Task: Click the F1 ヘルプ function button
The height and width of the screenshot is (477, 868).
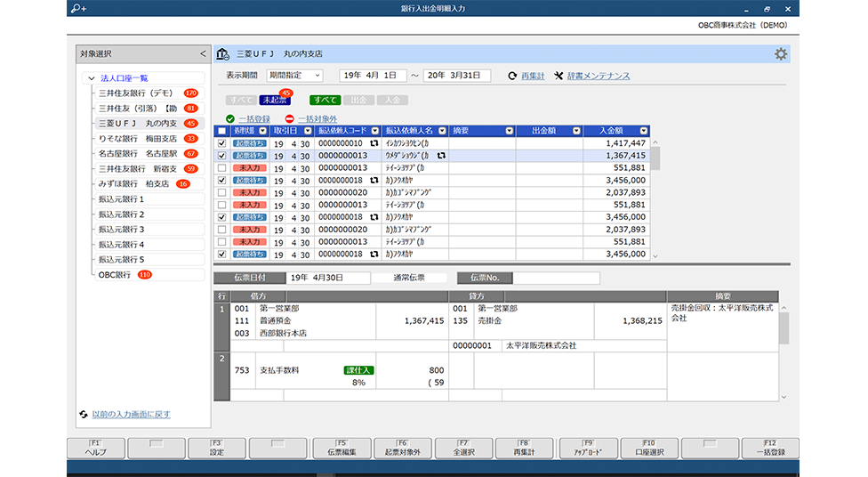Action: pos(96,448)
